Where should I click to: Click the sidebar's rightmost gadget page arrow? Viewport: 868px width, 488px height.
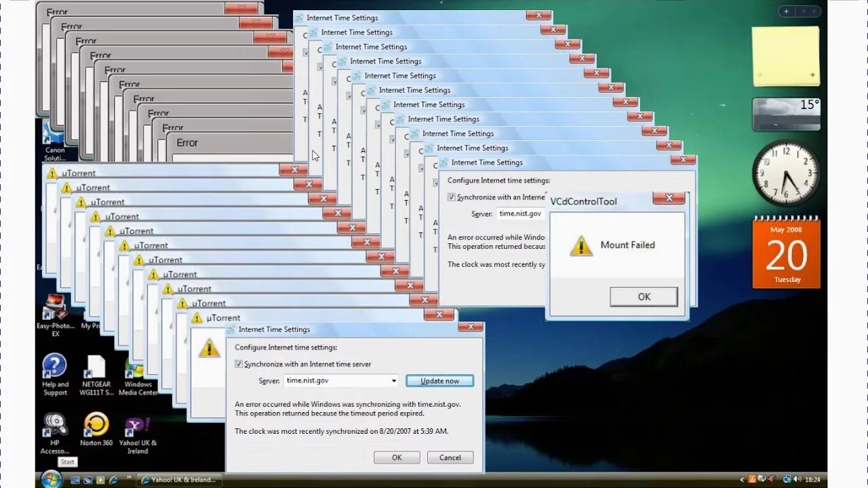(814, 12)
